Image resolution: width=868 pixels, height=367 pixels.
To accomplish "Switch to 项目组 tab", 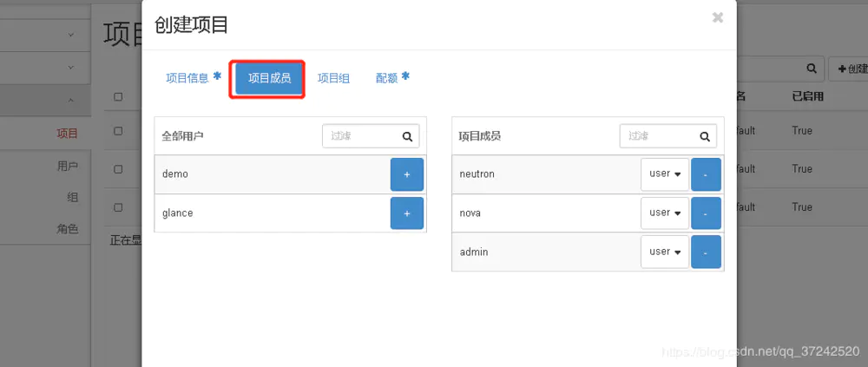I will 333,78.
